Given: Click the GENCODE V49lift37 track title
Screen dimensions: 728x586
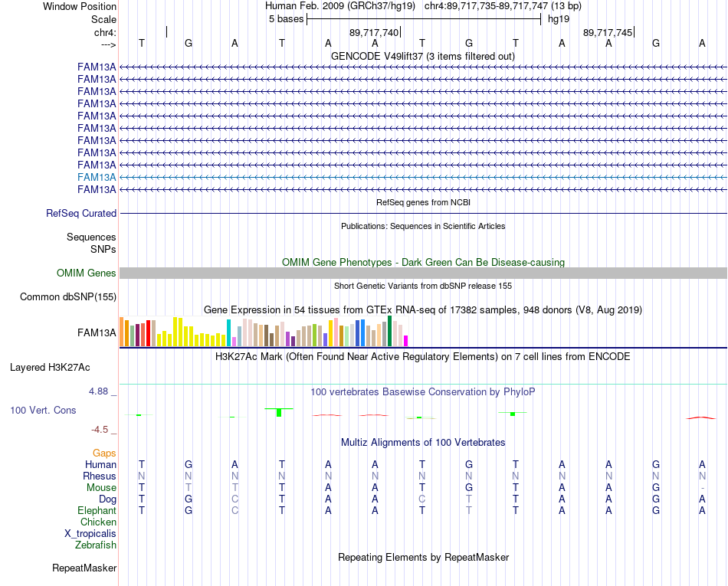Looking at the screenshot, I should 422,57.
